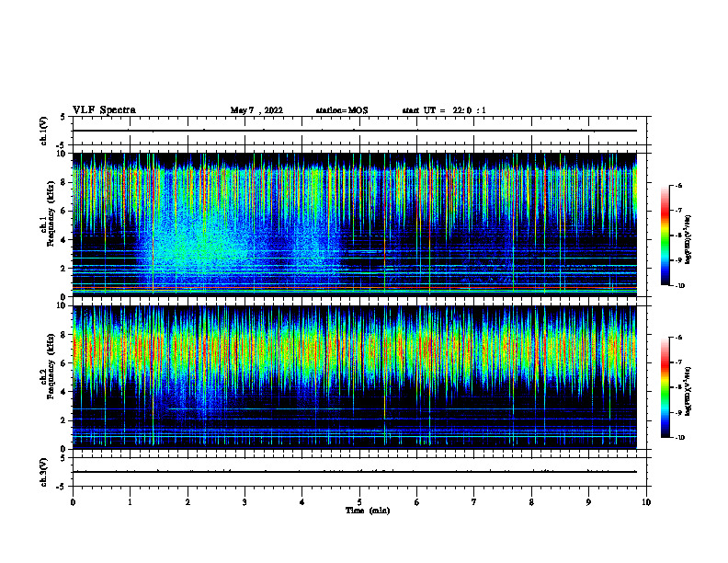Click the time-axis tick label "1"
The width and height of the screenshot is (728, 563).
point(130,502)
